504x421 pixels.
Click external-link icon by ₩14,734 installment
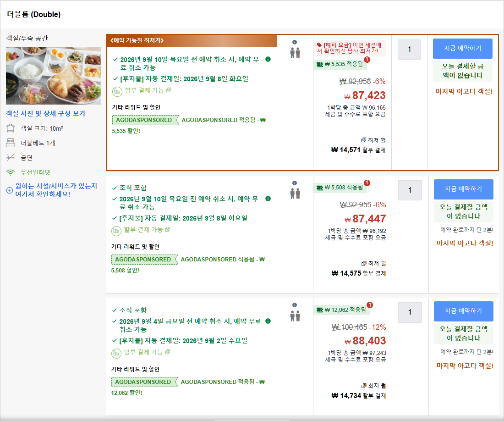click(x=363, y=386)
